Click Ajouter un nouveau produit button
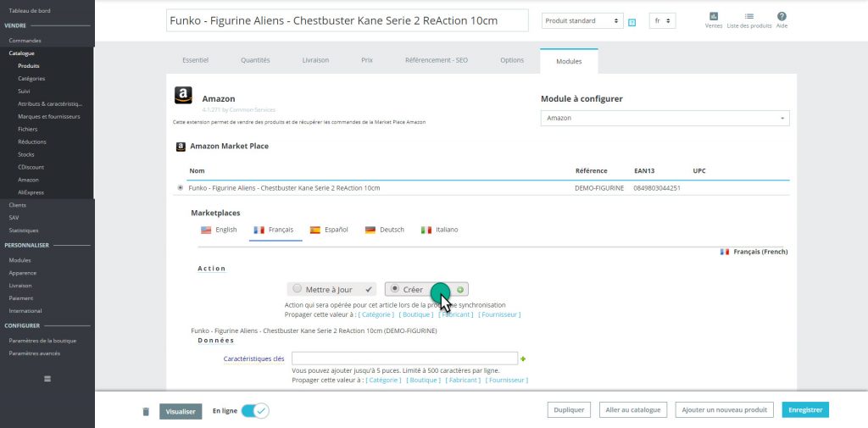The image size is (868, 428). pyautogui.click(x=724, y=409)
